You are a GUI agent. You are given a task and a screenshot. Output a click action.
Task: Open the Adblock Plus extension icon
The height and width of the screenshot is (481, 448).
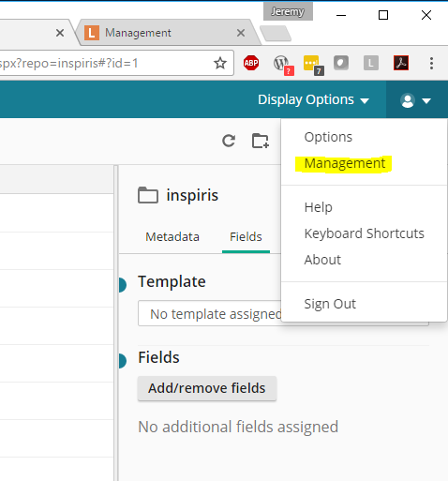coord(251,63)
